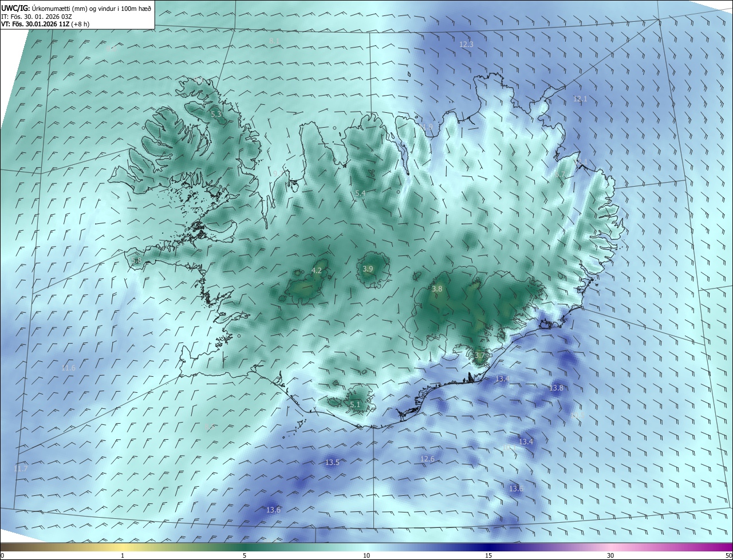The height and width of the screenshot is (560, 733).
Task: Click the 3.7 value label
Action: point(480,356)
